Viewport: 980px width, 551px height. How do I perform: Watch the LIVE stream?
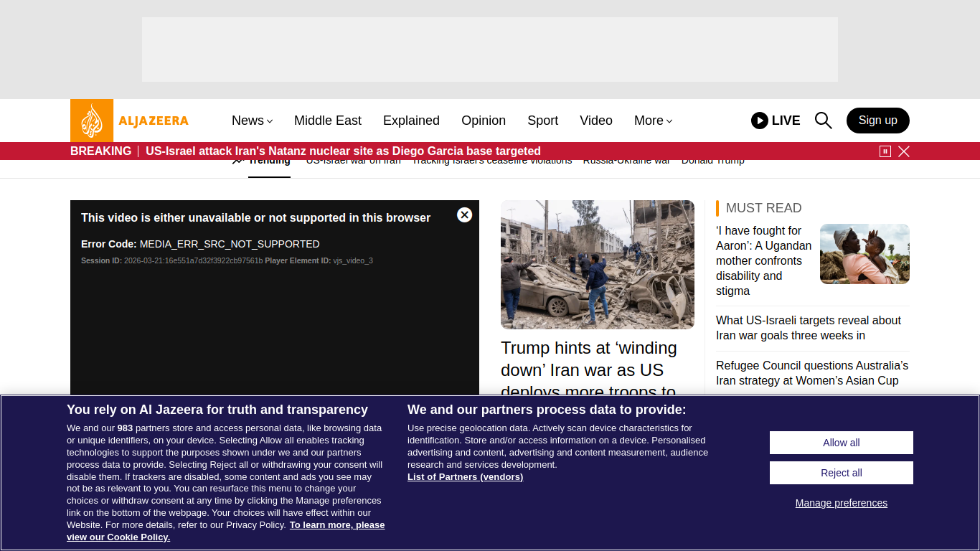tap(776, 121)
